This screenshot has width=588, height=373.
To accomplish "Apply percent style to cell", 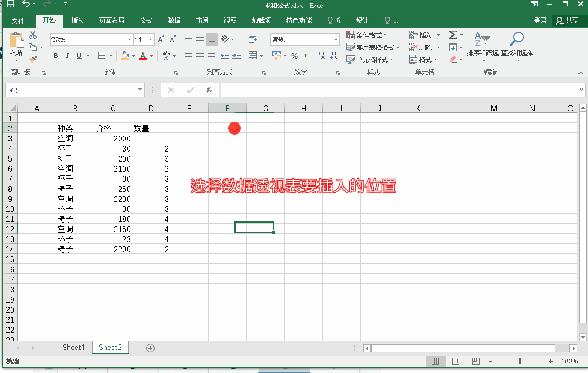I will (294, 56).
